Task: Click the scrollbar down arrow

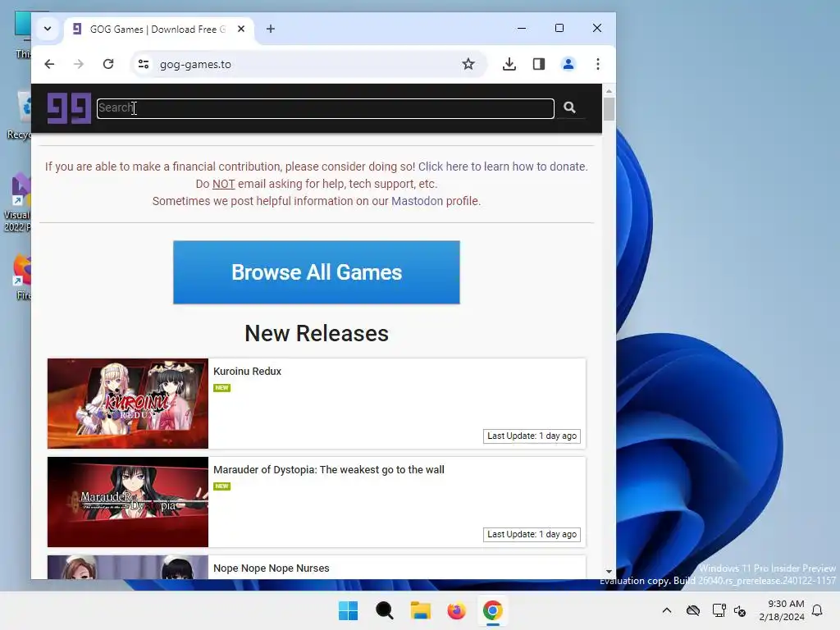Action: coord(609,572)
